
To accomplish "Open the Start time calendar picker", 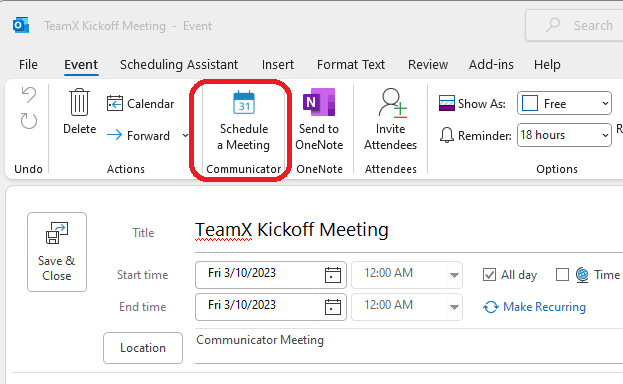I will coord(333,275).
